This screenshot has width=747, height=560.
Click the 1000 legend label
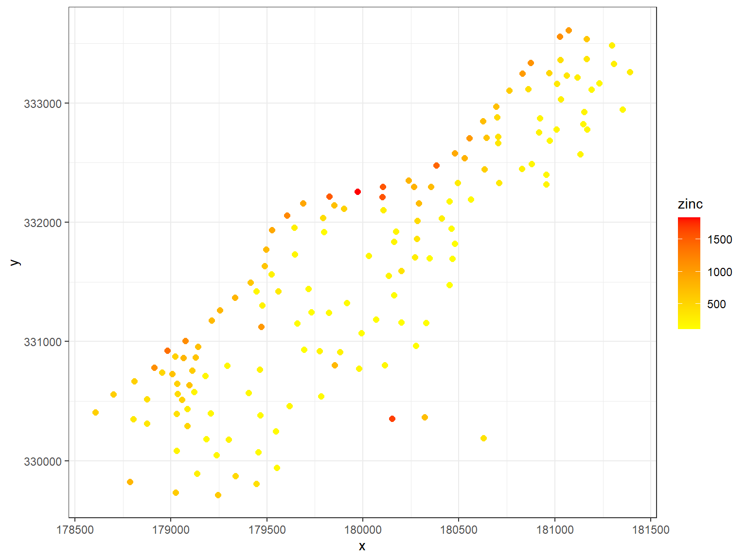[720, 272]
